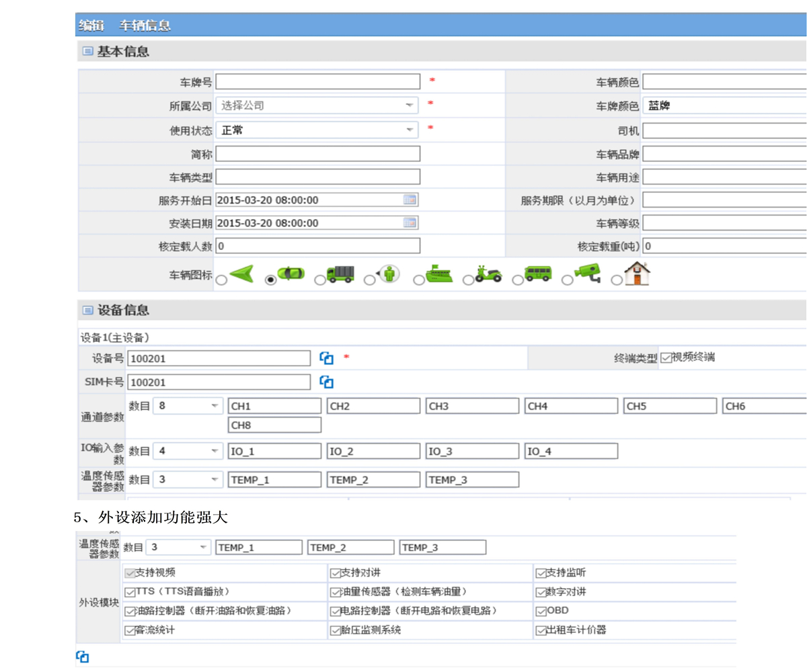Open calendar picker for 安装日期
This screenshot has height=672, width=807.
click(x=410, y=222)
